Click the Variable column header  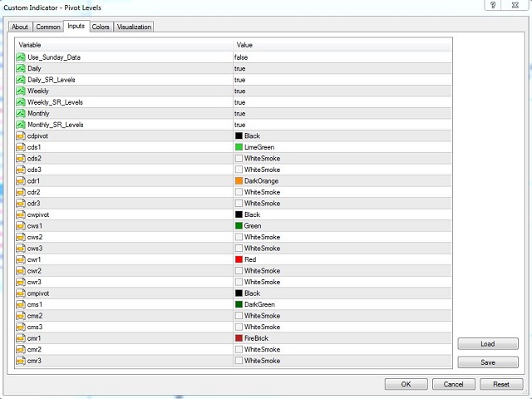(30, 44)
